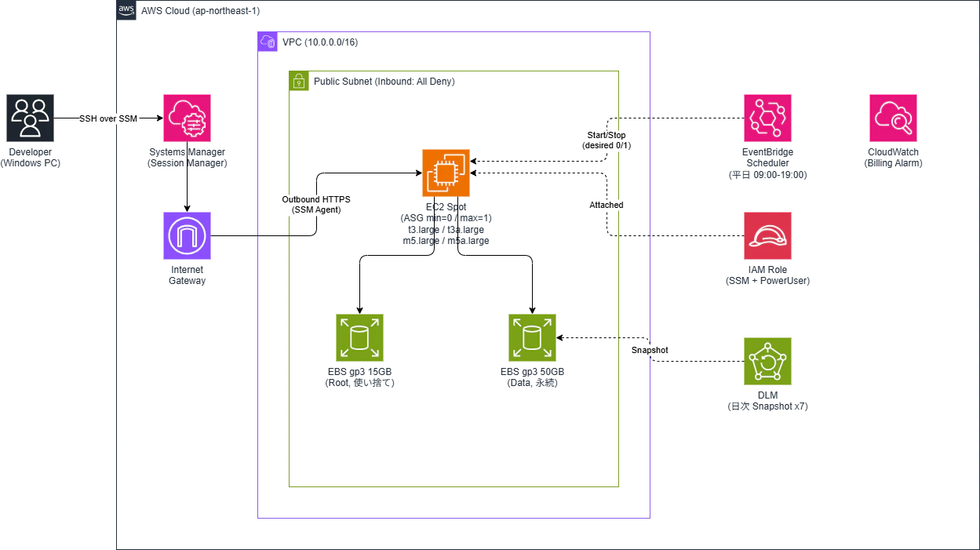This screenshot has height=550, width=980.
Task: Select the VPC cloud icon
Action: pyautogui.click(x=268, y=42)
